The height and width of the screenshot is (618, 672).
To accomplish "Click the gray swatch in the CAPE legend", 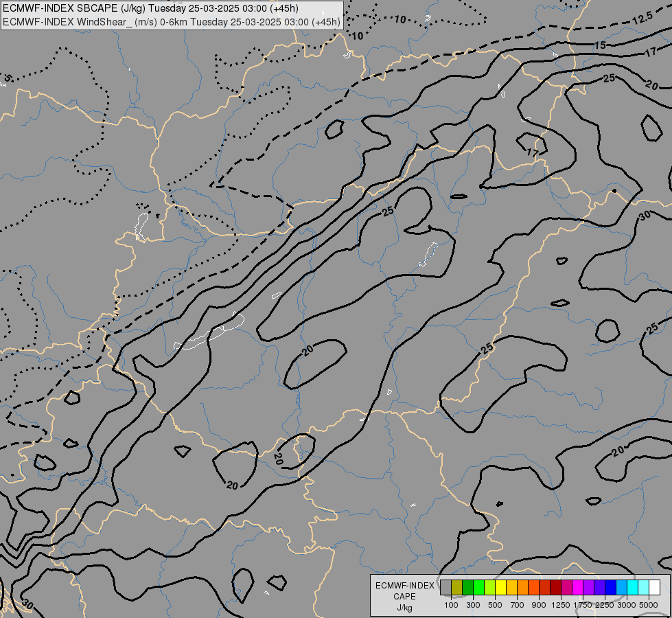I will 445,588.
